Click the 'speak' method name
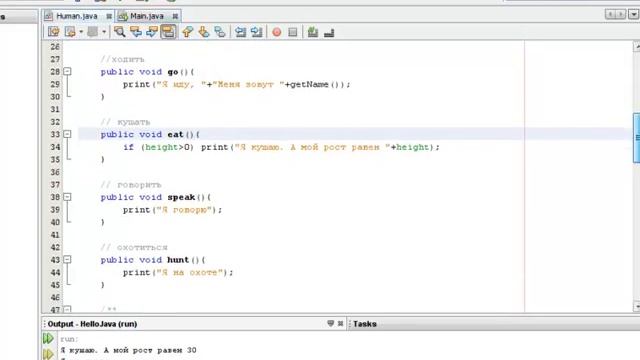The image size is (640, 360). pyautogui.click(x=181, y=198)
